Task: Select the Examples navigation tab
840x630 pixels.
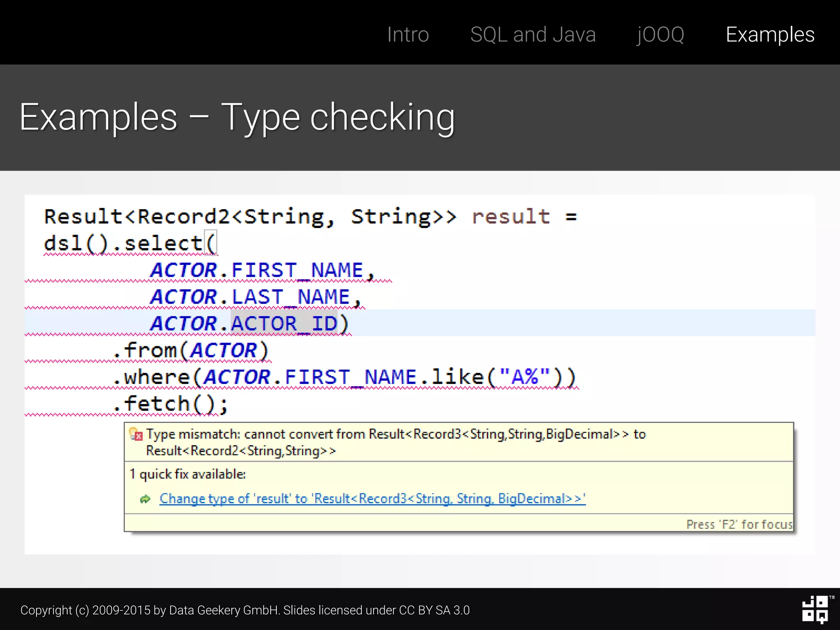Action: (769, 34)
